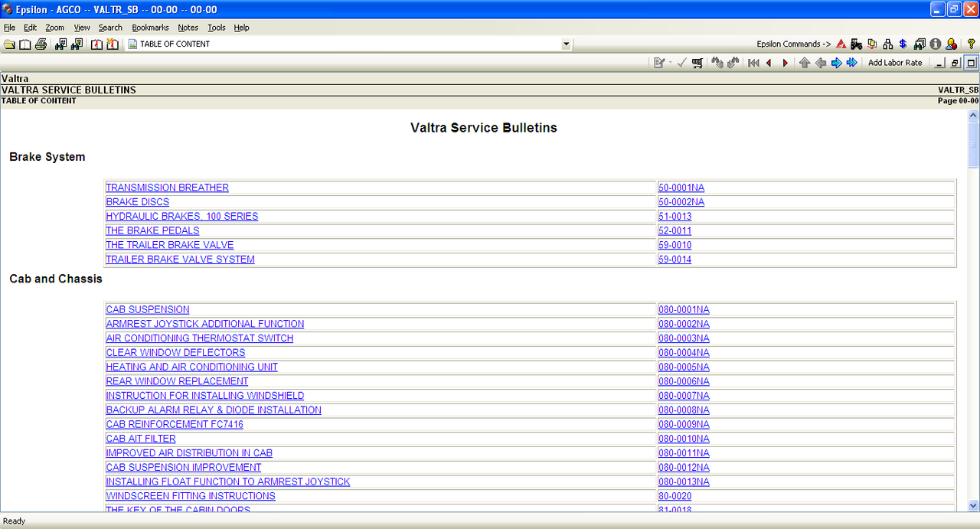This screenshot has height=529, width=980.
Task: Click the red AGCO triangle icon
Action: (x=841, y=44)
